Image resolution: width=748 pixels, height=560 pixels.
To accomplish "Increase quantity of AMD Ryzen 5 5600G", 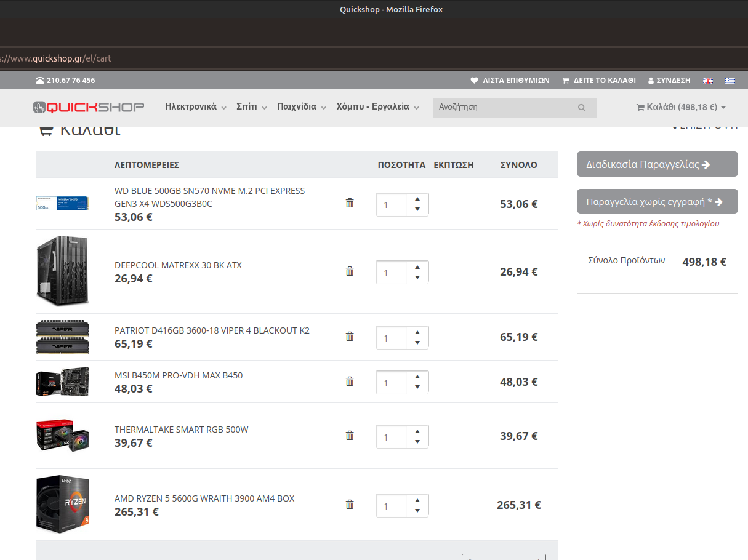I will point(417,500).
